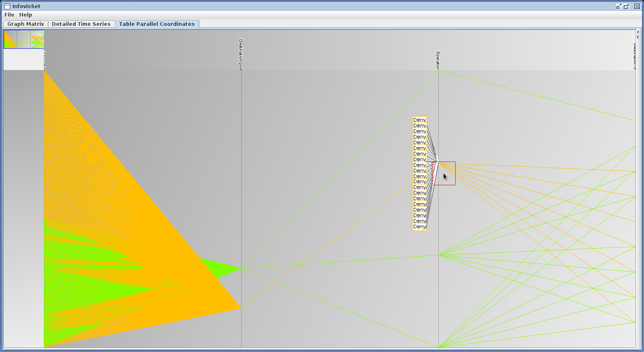
Task: Maximize the InfovisSet window
Action: coord(627,6)
